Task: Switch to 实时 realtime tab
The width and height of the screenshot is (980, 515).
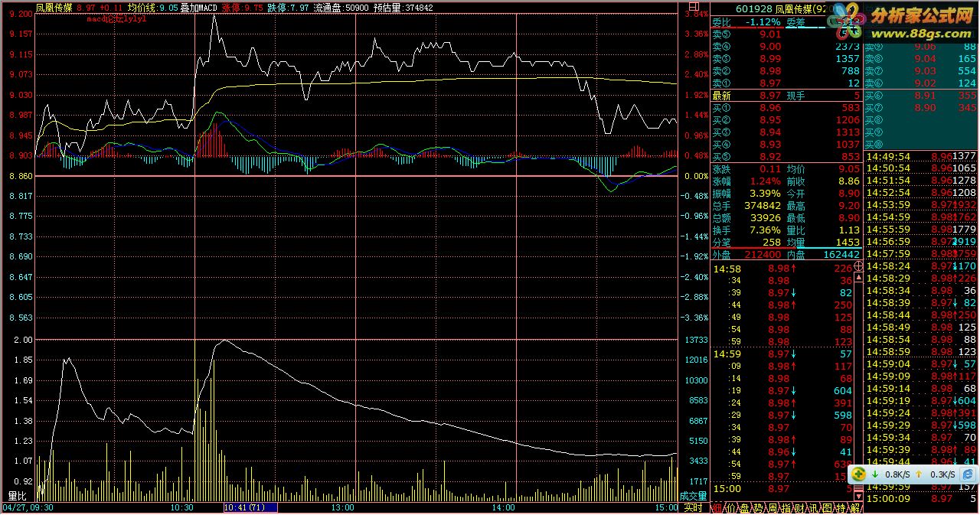Action: click(693, 507)
